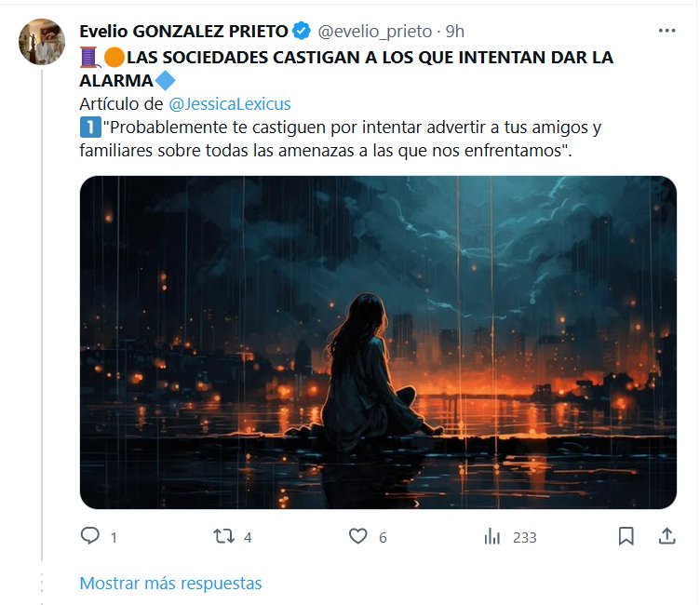The width and height of the screenshot is (700, 605).
Task: Click the @evelio_prieto handle
Action: click(375, 32)
